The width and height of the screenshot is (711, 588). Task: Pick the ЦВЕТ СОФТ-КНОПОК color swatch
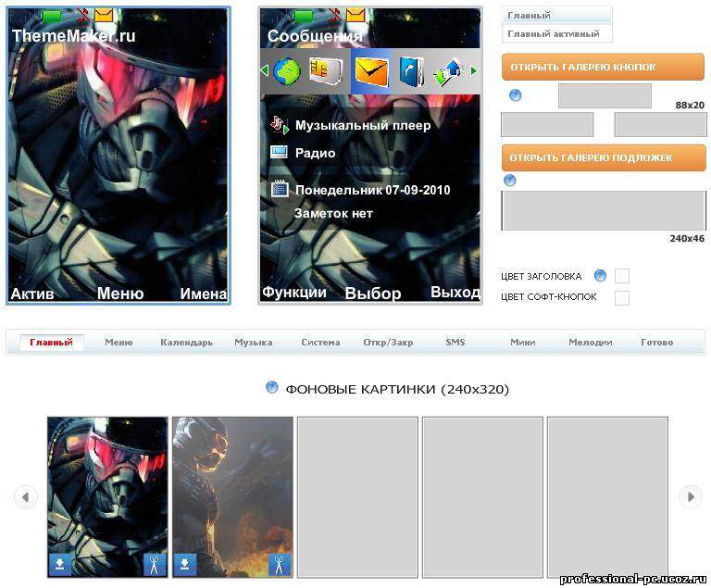(x=622, y=297)
